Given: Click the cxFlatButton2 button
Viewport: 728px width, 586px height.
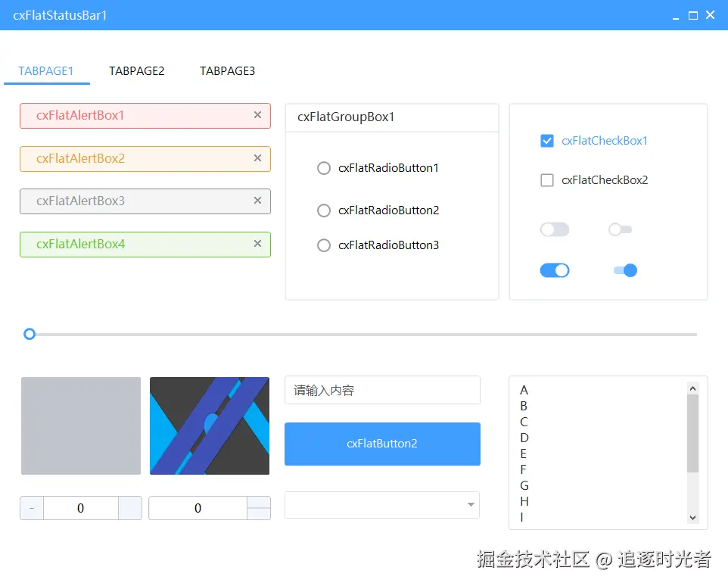Looking at the screenshot, I should click(383, 444).
